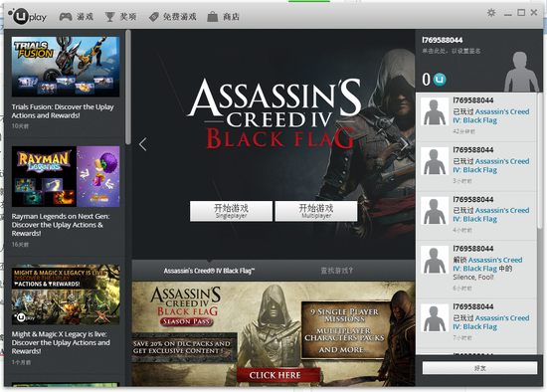Screen dimensions: 547x392
Task: Open the 商店 menu item
Action: point(232,16)
